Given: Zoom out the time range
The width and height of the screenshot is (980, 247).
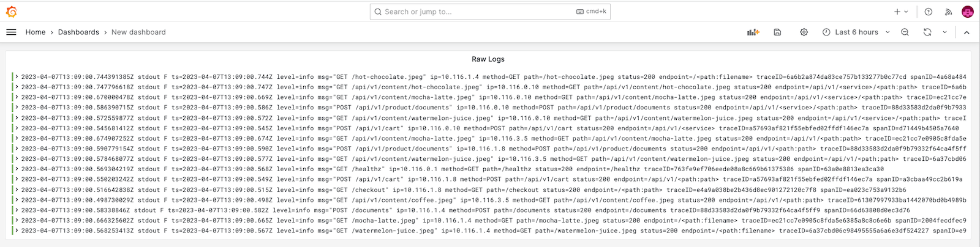Looking at the screenshot, I should click(905, 32).
